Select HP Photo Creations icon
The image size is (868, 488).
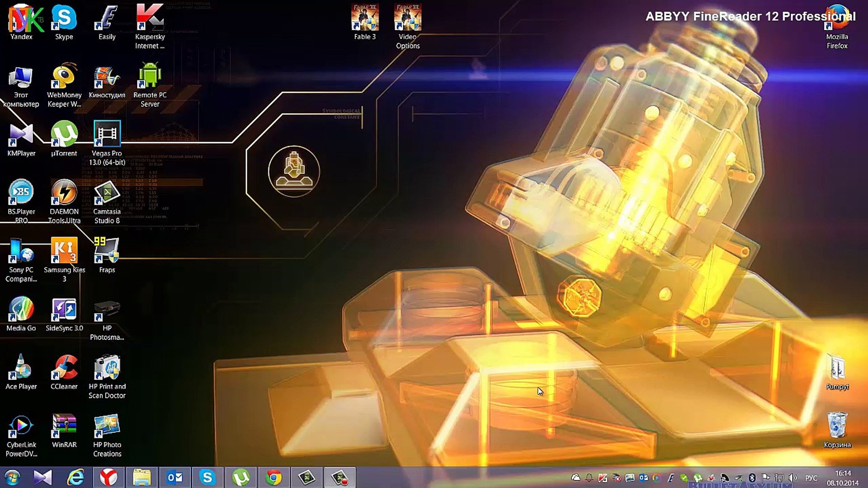[x=107, y=436]
